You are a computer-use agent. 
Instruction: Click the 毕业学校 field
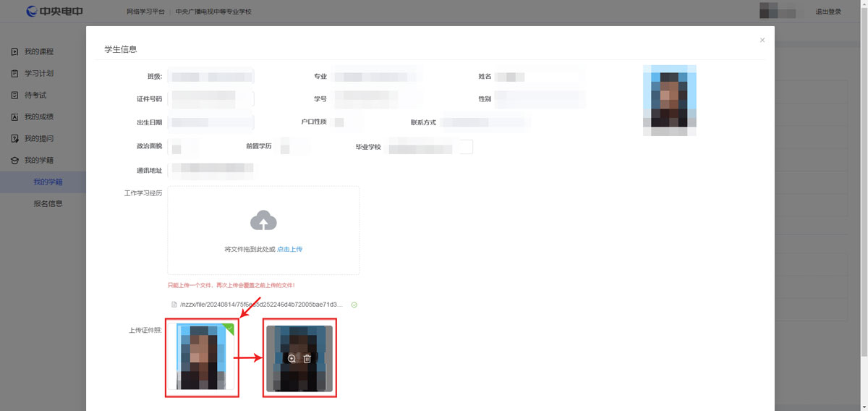point(430,147)
